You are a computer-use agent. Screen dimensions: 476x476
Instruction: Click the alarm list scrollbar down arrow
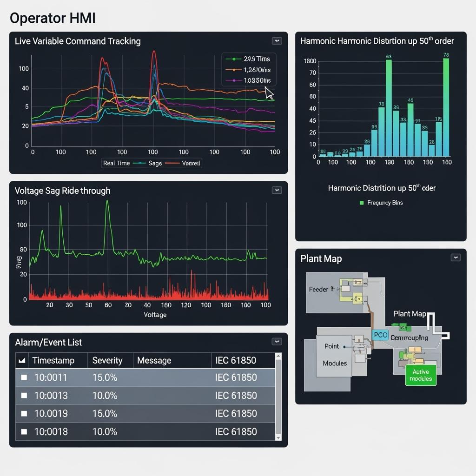(x=278, y=437)
